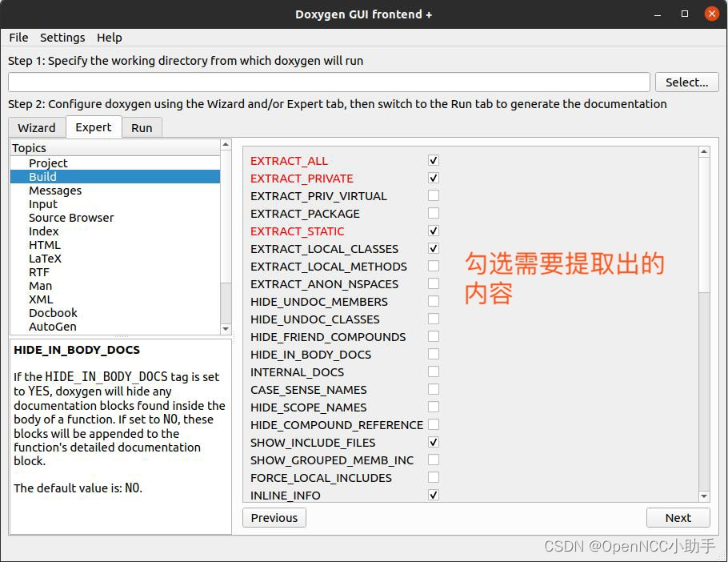Enable HIDE_COMPOUND_REFERENCE checkbox
The width and height of the screenshot is (728, 562).
tap(433, 425)
